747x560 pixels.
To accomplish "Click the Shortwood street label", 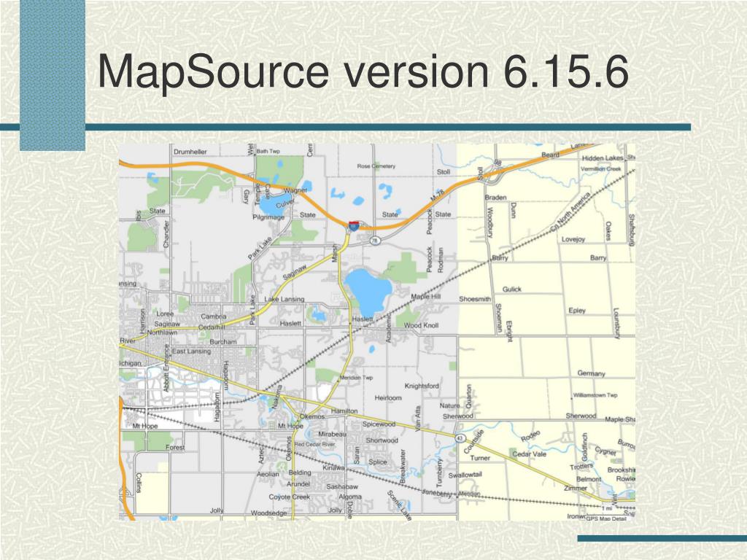I will pos(382,440).
